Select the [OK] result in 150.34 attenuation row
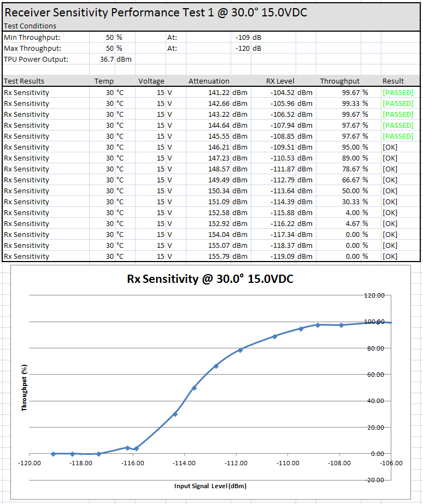The width and height of the screenshot is (423, 504). tap(390, 191)
